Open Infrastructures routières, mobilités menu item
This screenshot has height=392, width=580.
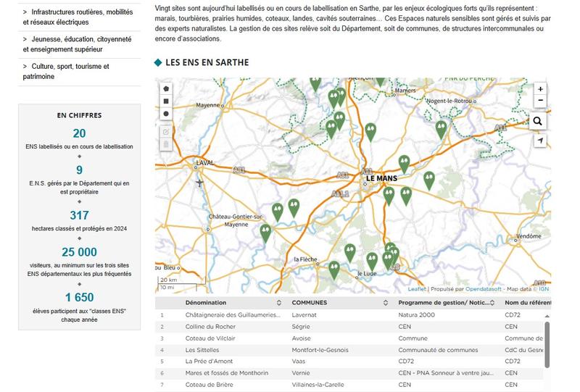[x=77, y=17]
